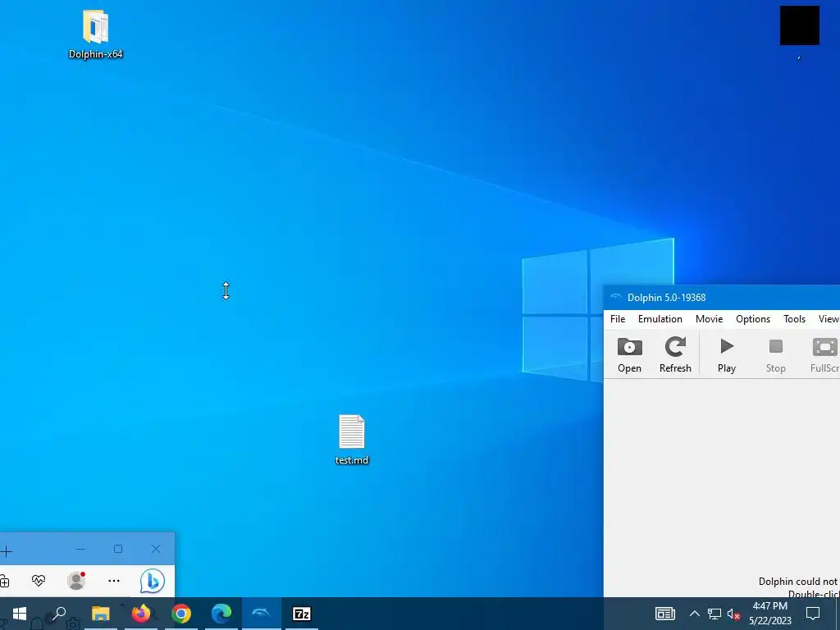Minimize the Edge browser window
Image resolution: width=840 pixels, height=630 pixels.
tap(80, 549)
